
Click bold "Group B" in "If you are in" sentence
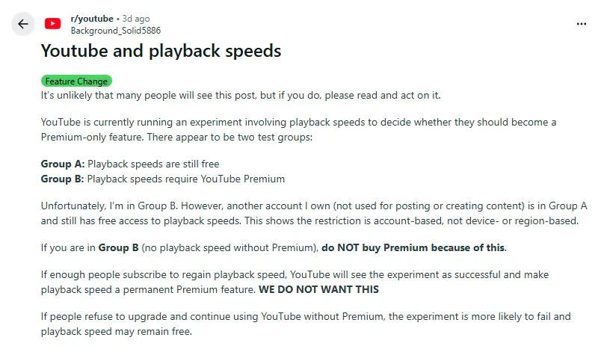click(118, 247)
